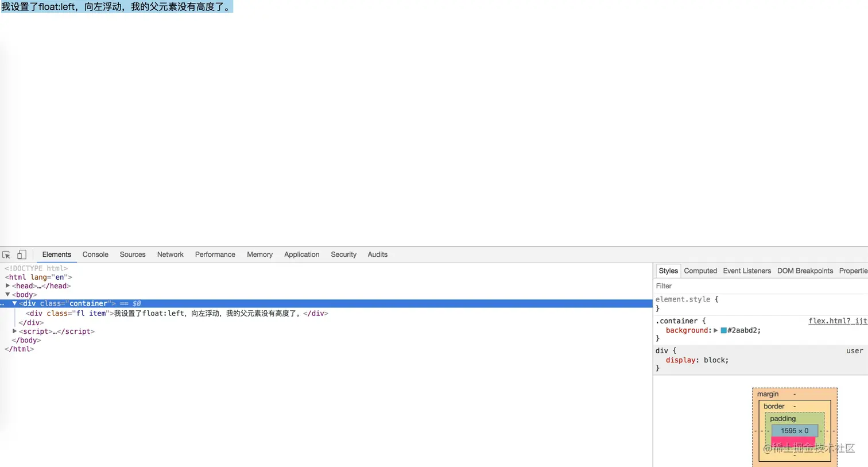Select the Computed sidebar tab
This screenshot has width=868, height=467.
pyautogui.click(x=700, y=271)
